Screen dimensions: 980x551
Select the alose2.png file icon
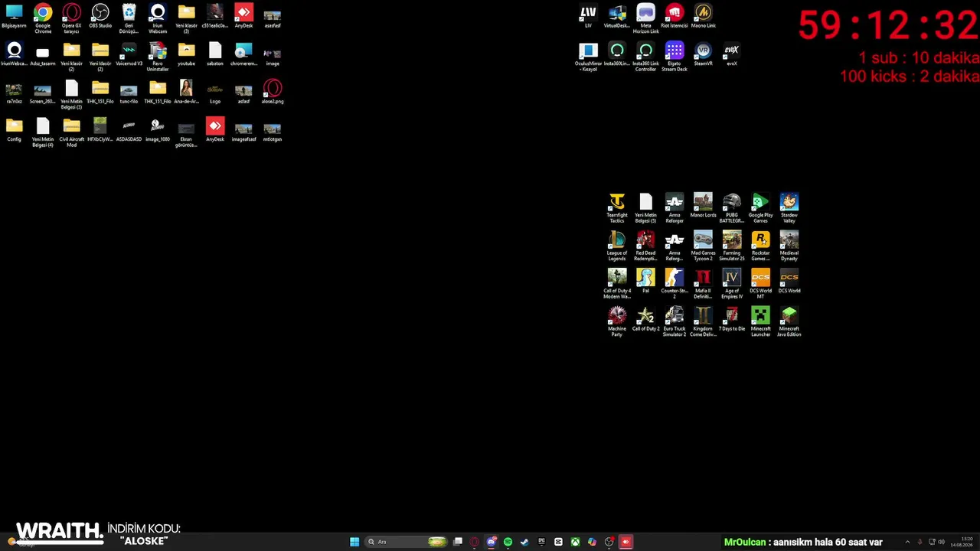pyautogui.click(x=273, y=92)
